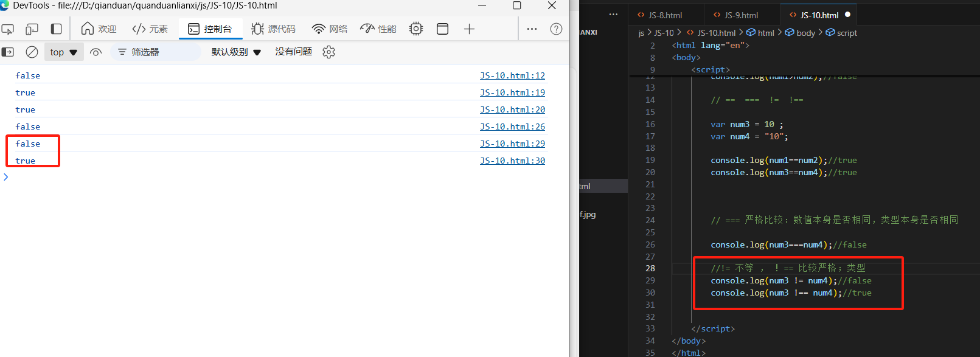Open console settings gear icon
The image size is (980, 357).
[x=329, y=52]
